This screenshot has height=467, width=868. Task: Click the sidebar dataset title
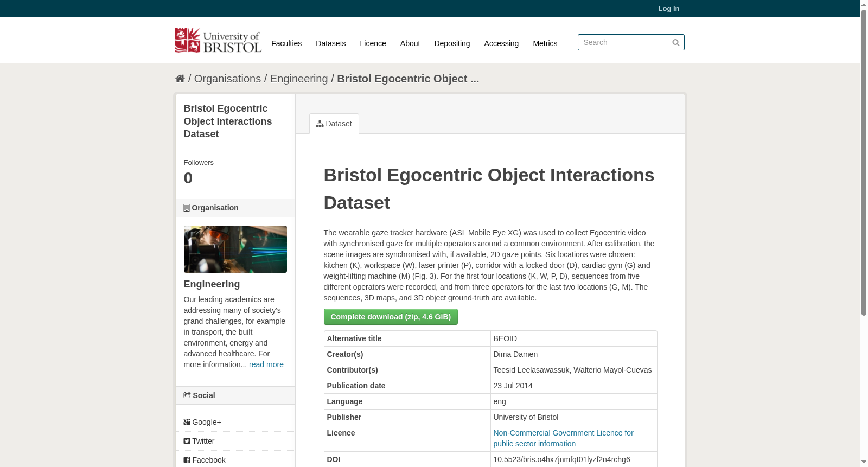[228, 121]
